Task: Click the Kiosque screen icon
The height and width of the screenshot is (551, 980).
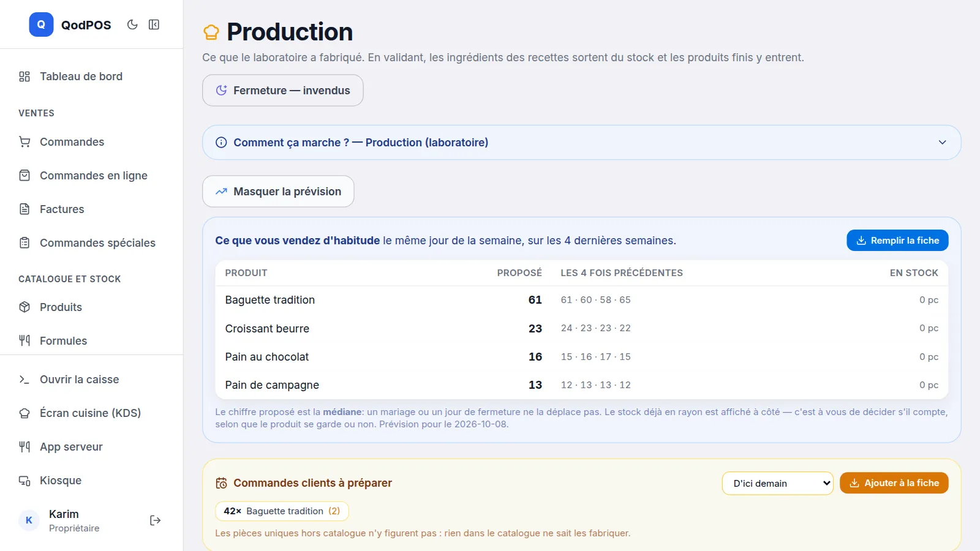Action: [24, 481]
